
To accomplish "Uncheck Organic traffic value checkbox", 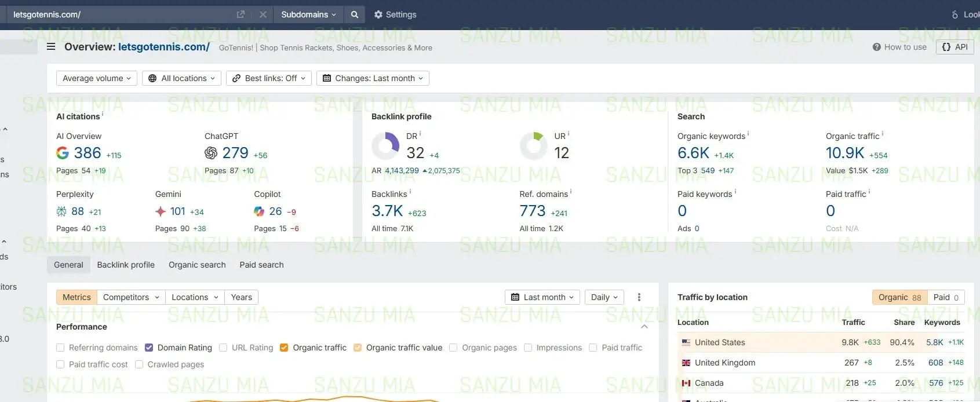I will click(358, 348).
